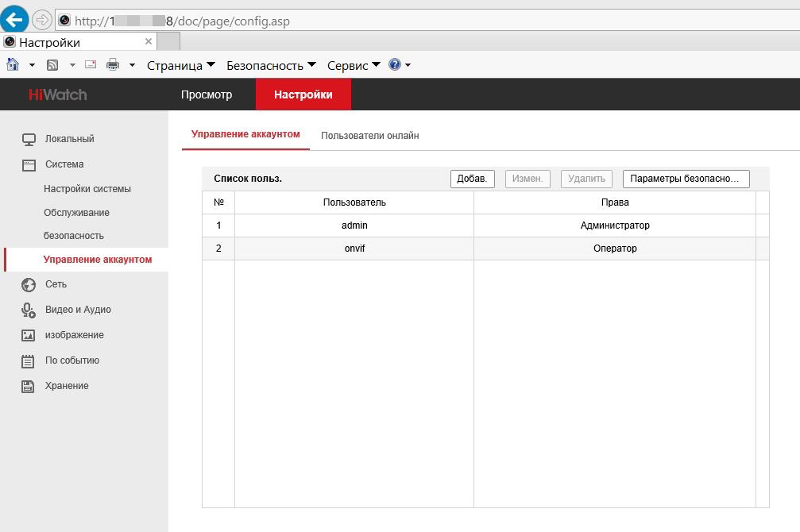Click the изображение picture icon
The width and height of the screenshot is (800, 532).
[x=28, y=335]
